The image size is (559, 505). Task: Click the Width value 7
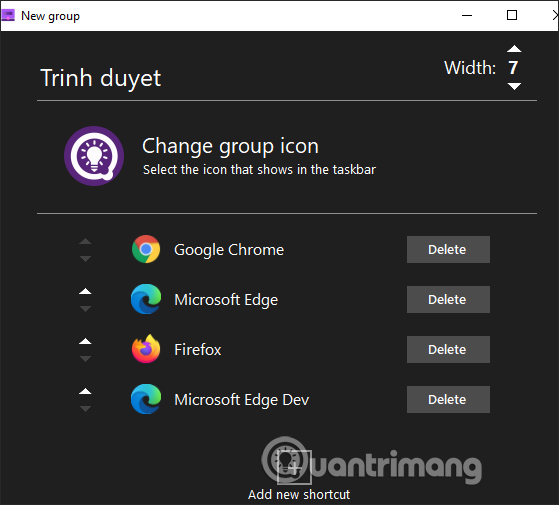tap(513, 68)
